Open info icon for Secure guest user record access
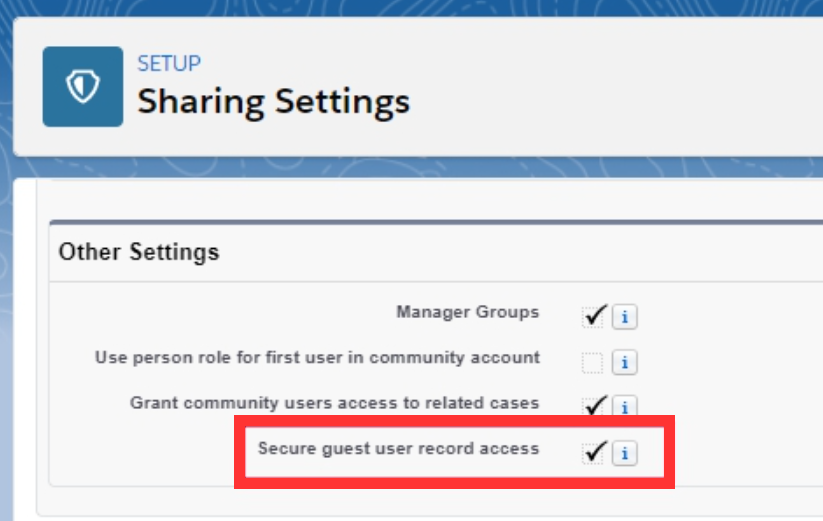The height and width of the screenshot is (521, 823). point(625,453)
